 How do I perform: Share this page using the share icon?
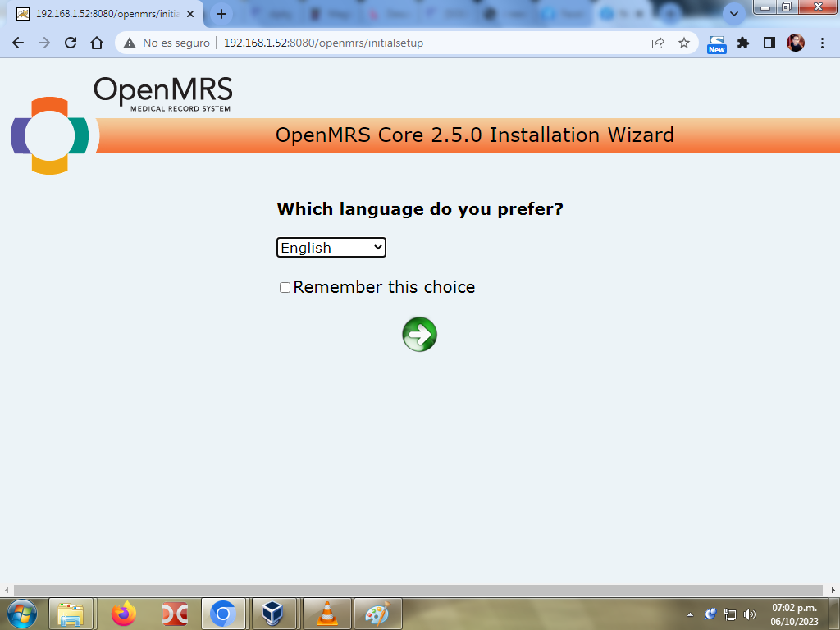click(658, 43)
